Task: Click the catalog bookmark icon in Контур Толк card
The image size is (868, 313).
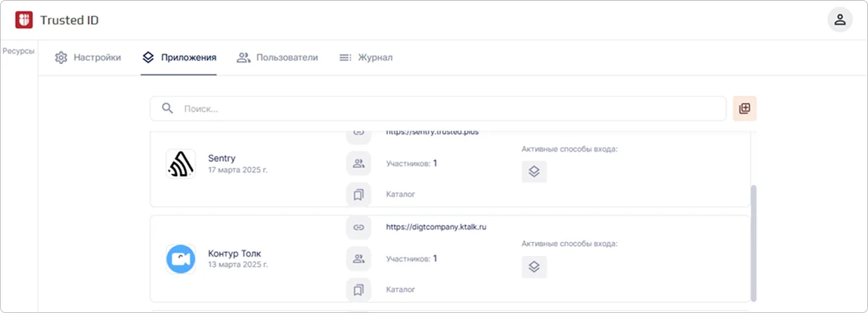Action: pyautogui.click(x=359, y=289)
